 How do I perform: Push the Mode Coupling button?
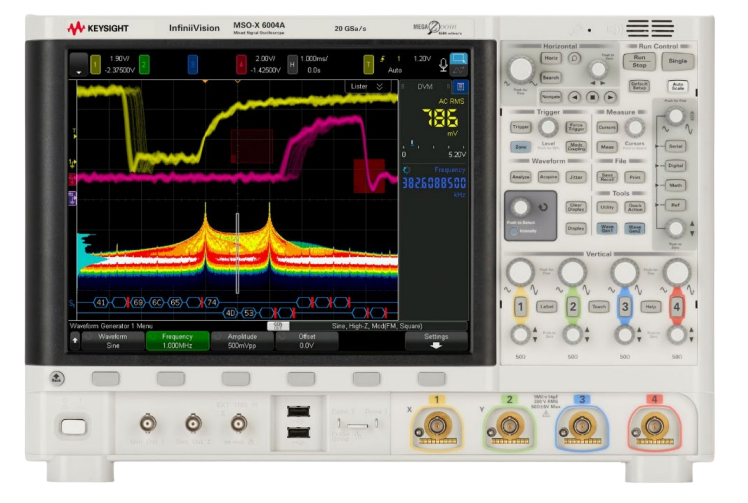point(576,147)
